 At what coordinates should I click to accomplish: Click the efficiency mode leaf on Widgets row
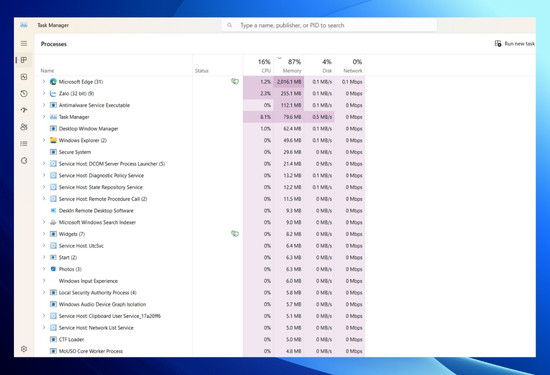tap(235, 234)
